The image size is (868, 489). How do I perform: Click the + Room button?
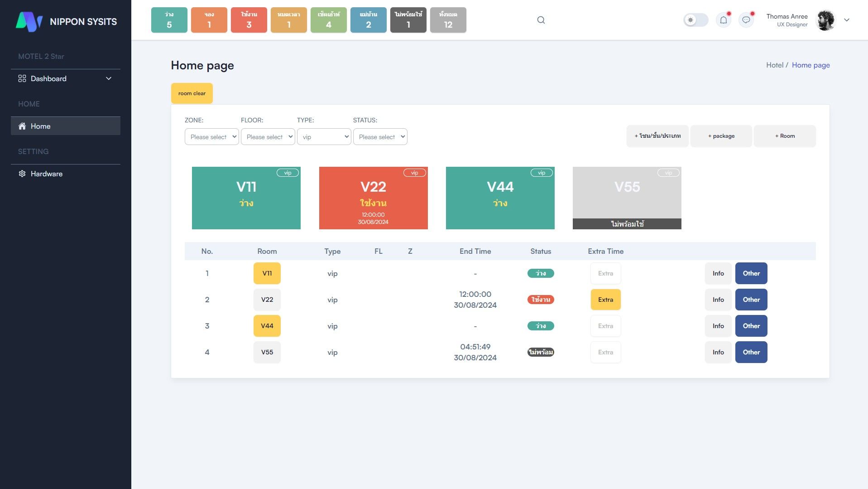pos(784,136)
